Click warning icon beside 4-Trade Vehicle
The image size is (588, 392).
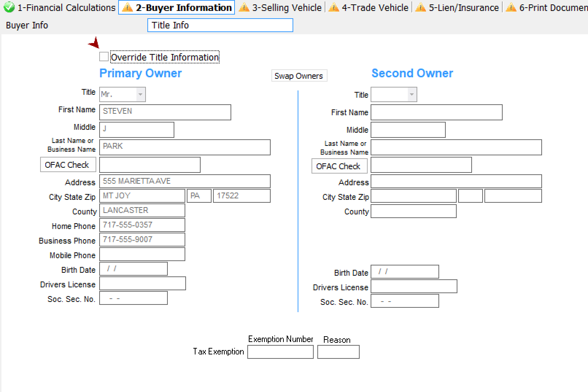333,7
